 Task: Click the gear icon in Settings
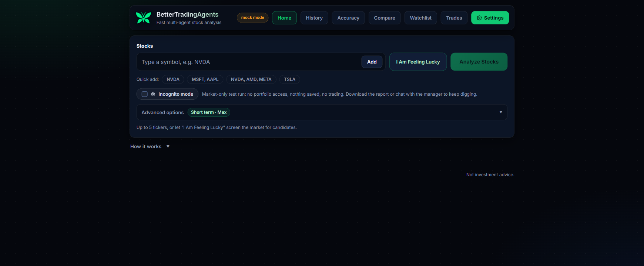479,18
